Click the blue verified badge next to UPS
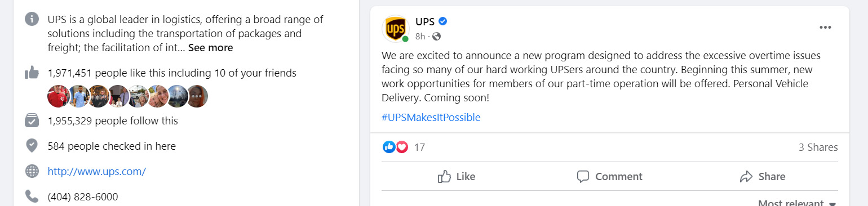The image size is (868, 206). (443, 22)
